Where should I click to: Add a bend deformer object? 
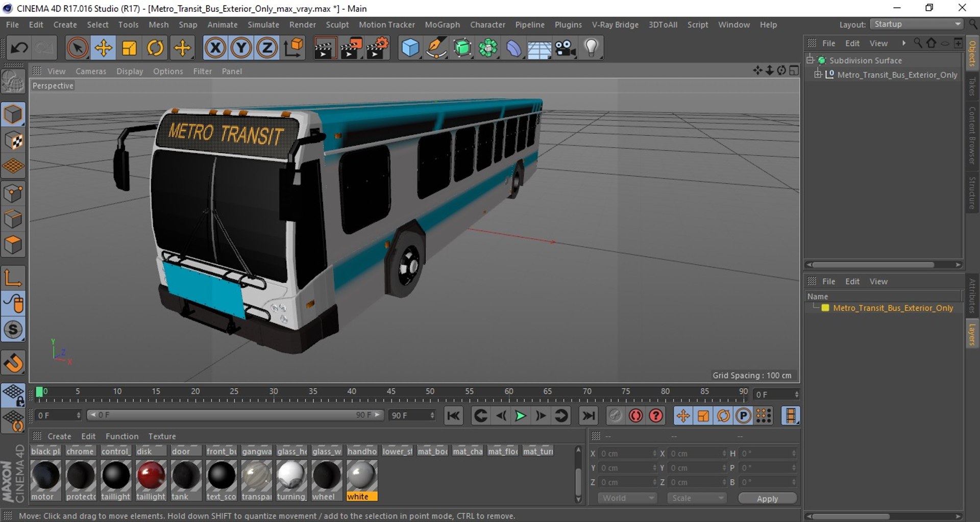pyautogui.click(x=513, y=48)
